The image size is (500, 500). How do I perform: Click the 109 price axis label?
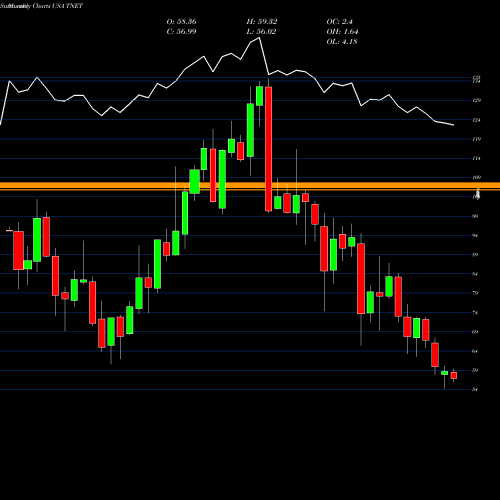[x=477, y=178]
